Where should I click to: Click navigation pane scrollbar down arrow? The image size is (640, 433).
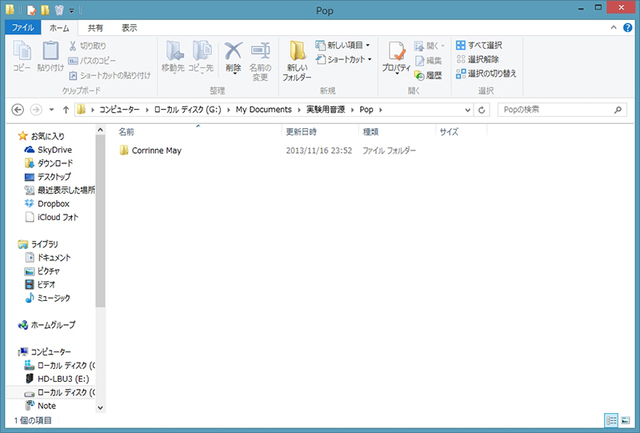click(100, 407)
